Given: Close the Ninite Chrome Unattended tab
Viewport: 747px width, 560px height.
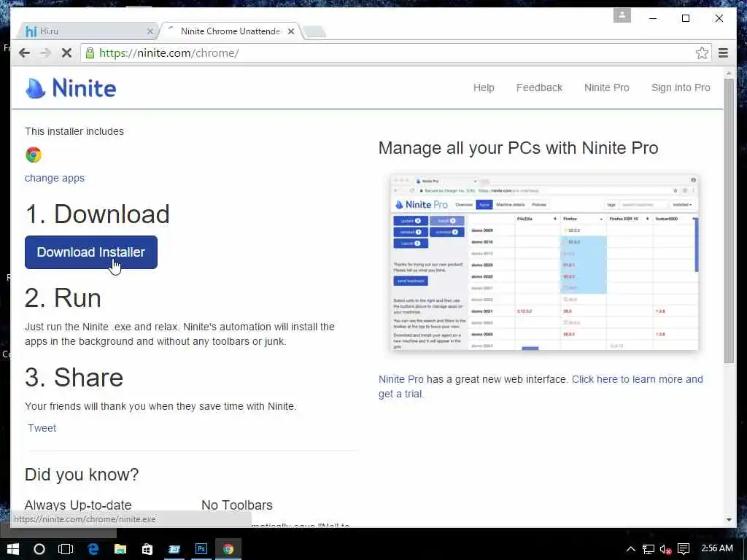Looking at the screenshot, I should [x=291, y=31].
